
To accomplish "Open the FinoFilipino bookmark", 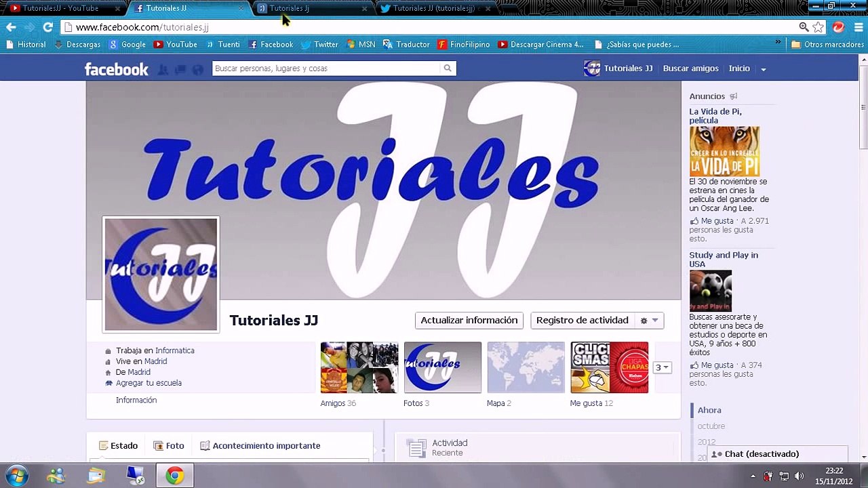I will [x=464, y=45].
